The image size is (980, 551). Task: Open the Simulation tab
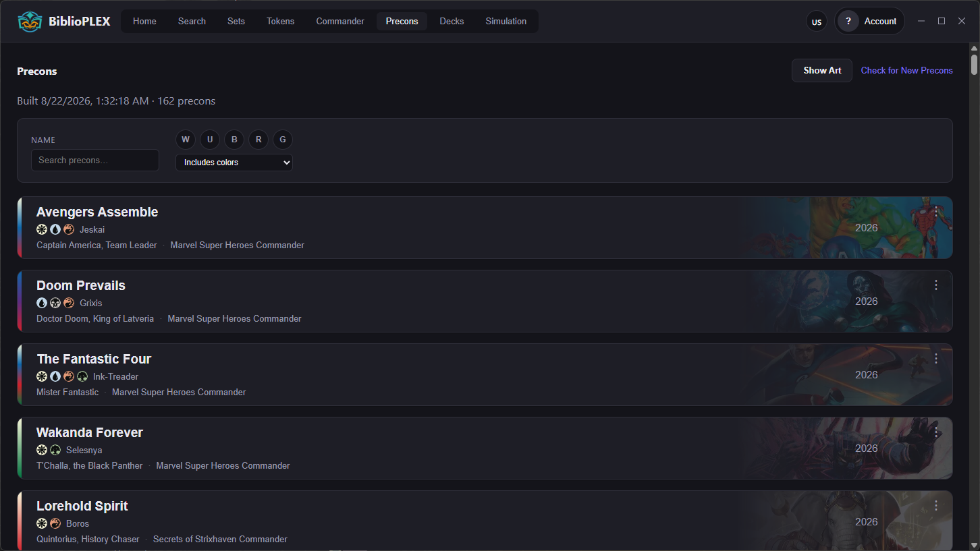pyautogui.click(x=506, y=21)
